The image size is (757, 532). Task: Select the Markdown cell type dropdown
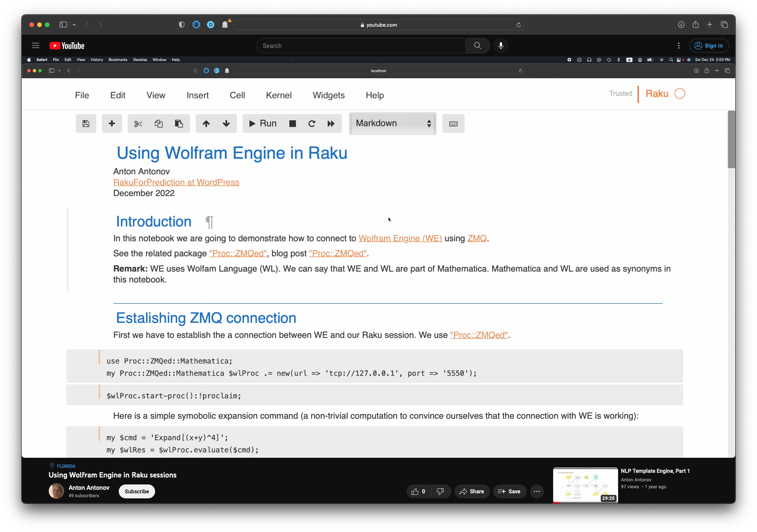point(392,123)
